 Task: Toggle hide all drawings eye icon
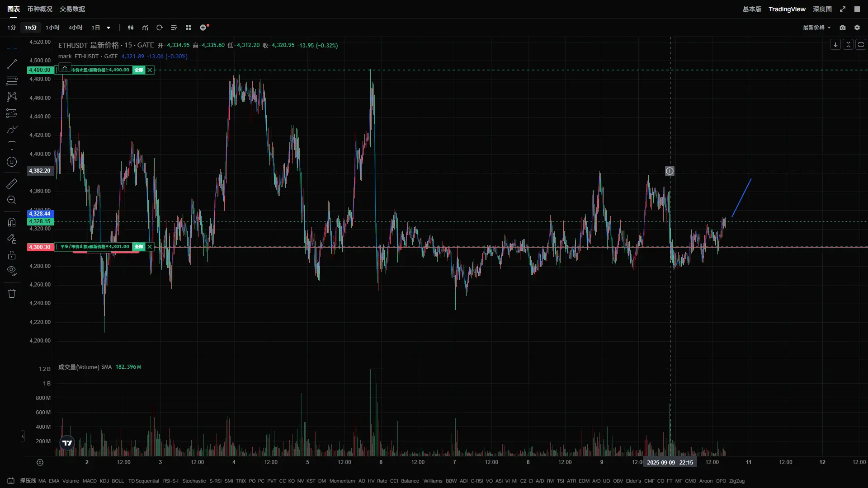12,271
